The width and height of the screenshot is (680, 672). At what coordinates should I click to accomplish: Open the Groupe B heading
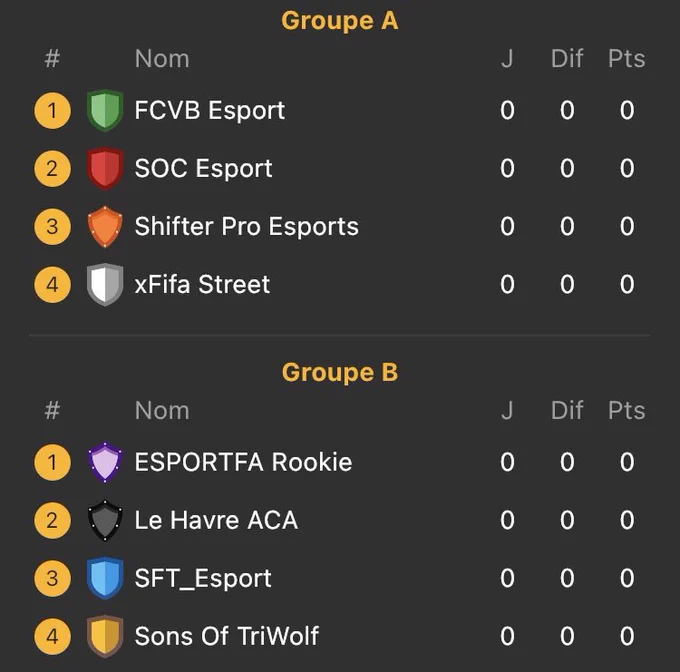tap(340, 372)
